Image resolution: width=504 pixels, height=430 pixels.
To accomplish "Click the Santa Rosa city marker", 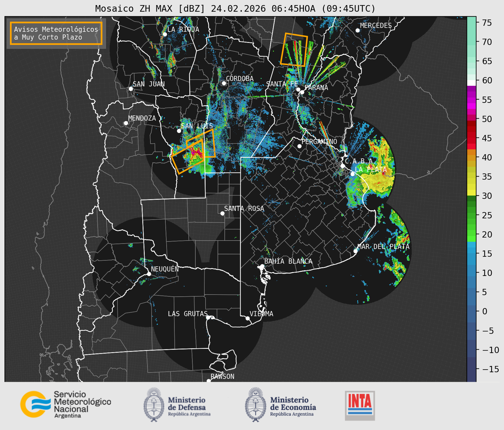I will tap(222, 213).
